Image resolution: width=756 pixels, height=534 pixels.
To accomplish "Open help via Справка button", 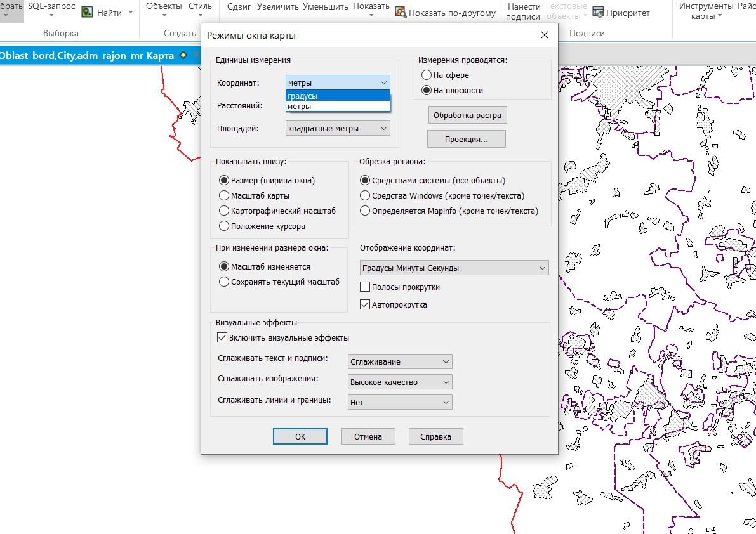I will point(436,436).
